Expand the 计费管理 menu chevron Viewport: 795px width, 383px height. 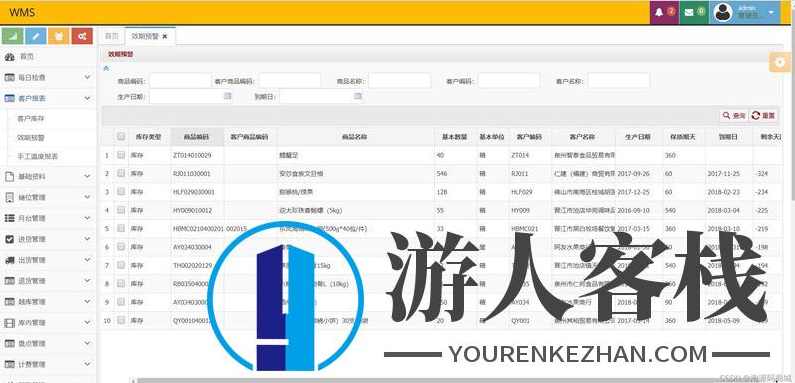point(87,364)
